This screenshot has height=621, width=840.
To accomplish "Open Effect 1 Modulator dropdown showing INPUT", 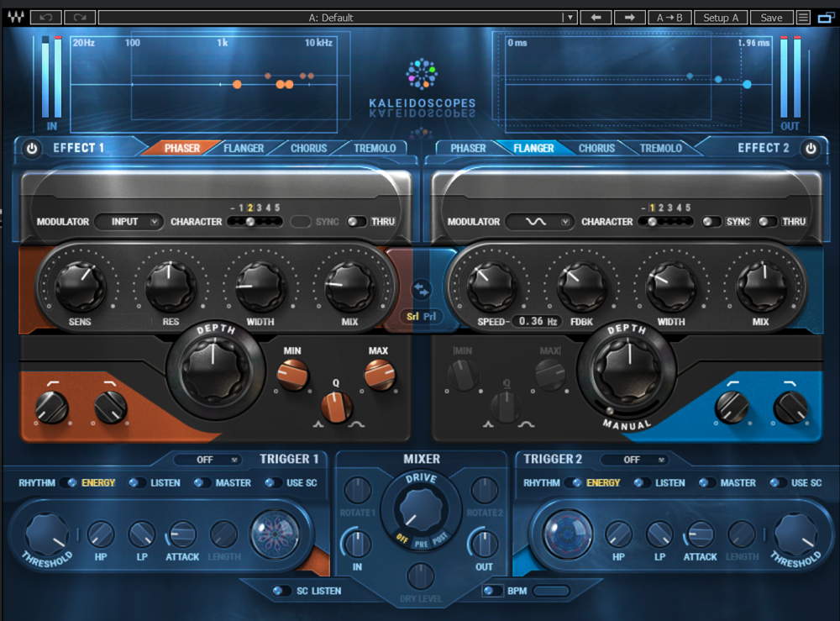I will [129, 222].
